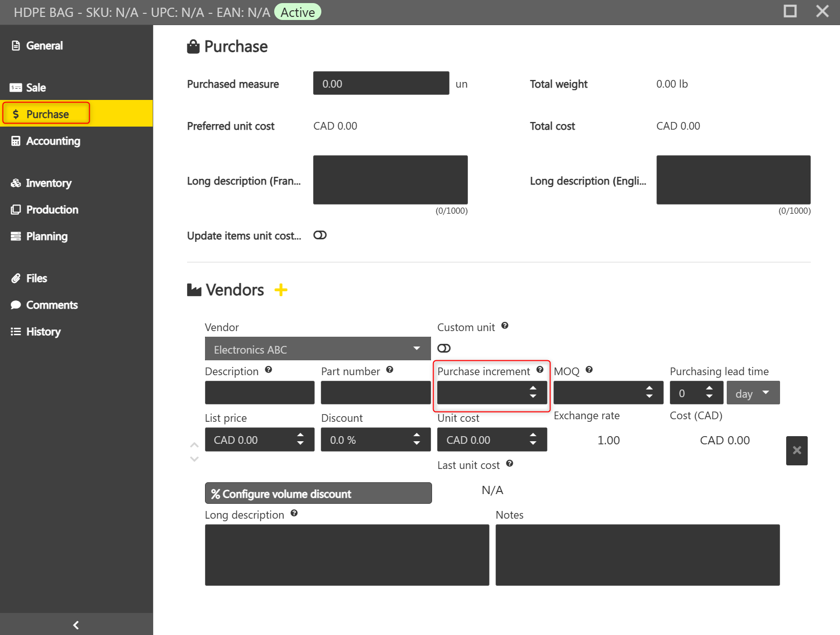This screenshot has height=635, width=840.
Task: Click the Purchased measure input field
Action: click(x=381, y=84)
